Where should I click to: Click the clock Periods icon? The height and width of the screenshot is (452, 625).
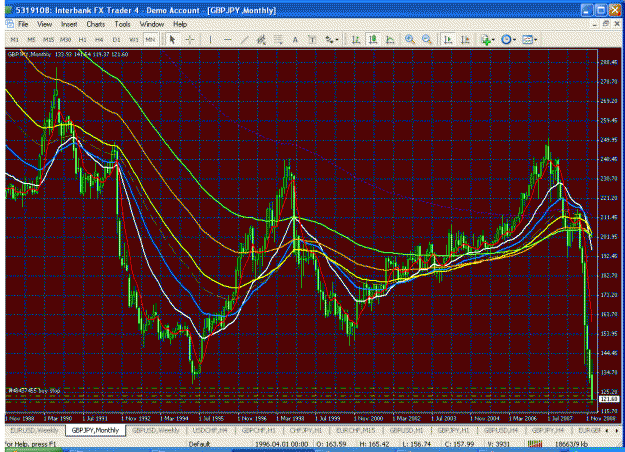click(506, 39)
